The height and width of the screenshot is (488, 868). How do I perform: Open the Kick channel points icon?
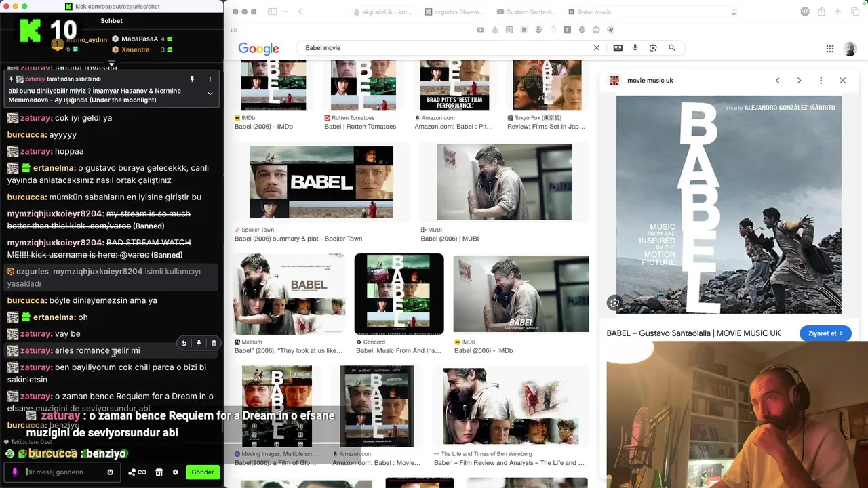click(137, 472)
